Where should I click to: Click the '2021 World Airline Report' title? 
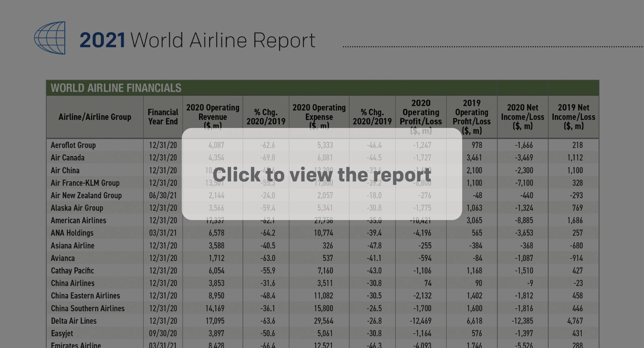point(197,40)
